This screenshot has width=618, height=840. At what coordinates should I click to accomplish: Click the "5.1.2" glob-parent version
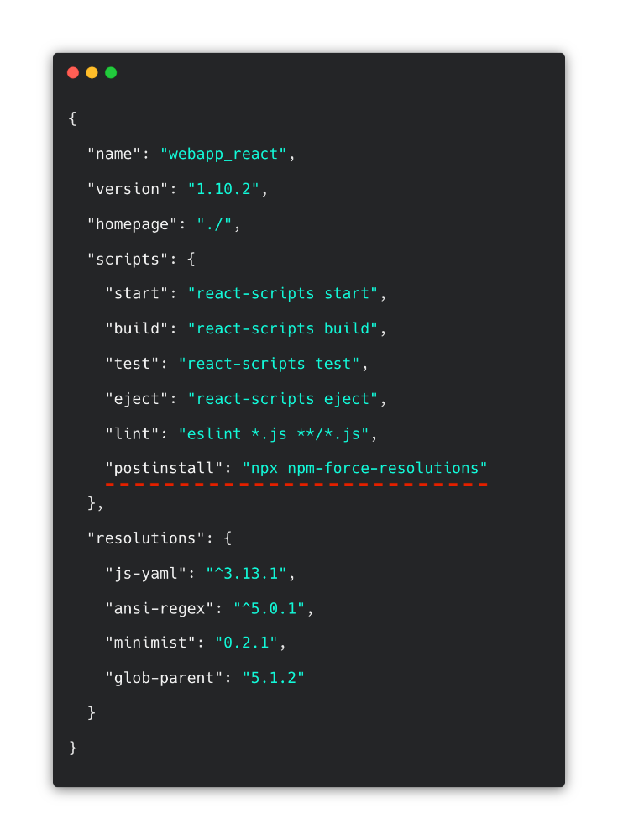[274, 677]
